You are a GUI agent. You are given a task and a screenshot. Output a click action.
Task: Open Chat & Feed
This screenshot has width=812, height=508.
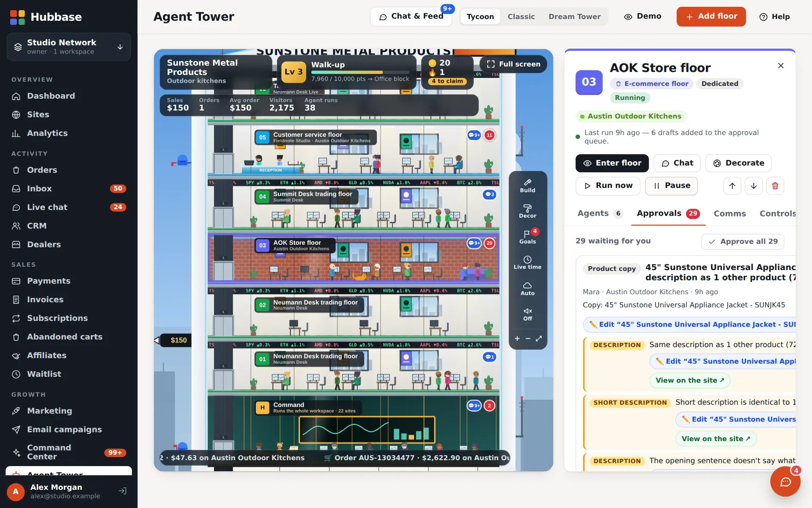411,17
